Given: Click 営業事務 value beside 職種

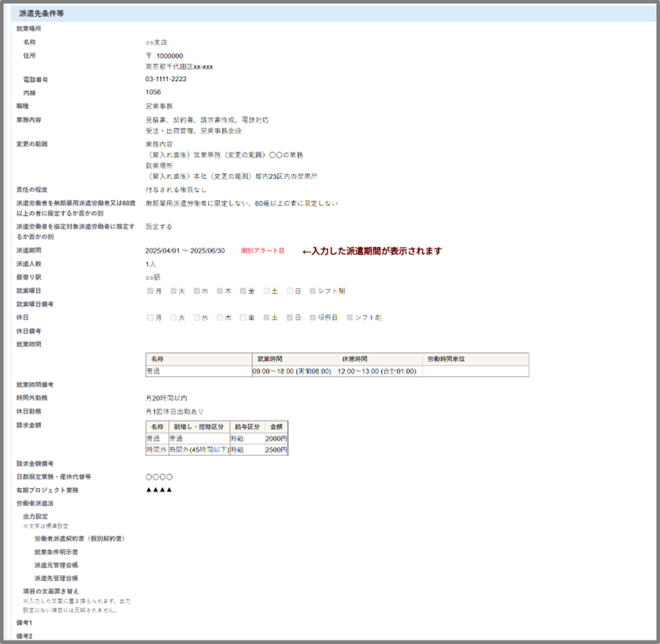Looking at the screenshot, I should click(x=159, y=106).
